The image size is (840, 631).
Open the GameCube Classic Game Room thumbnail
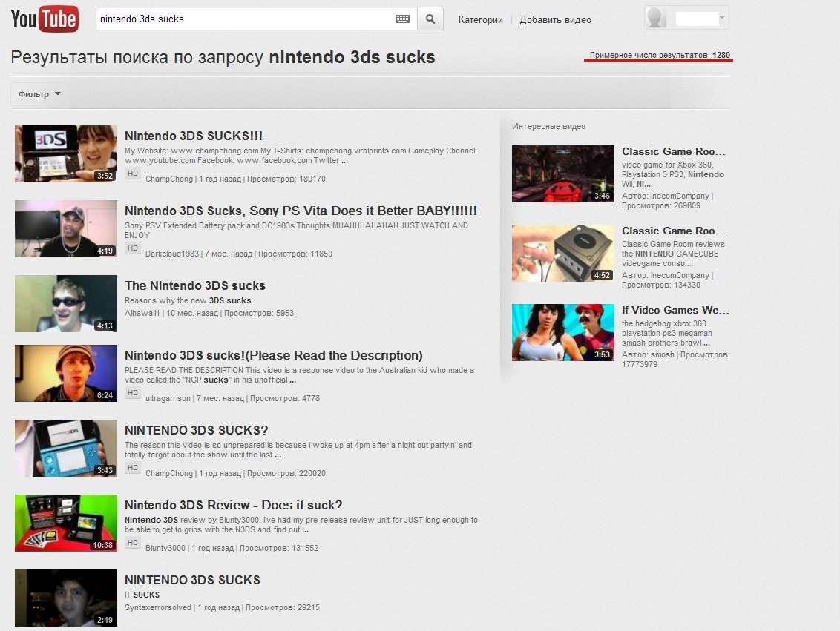click(563, 254)
